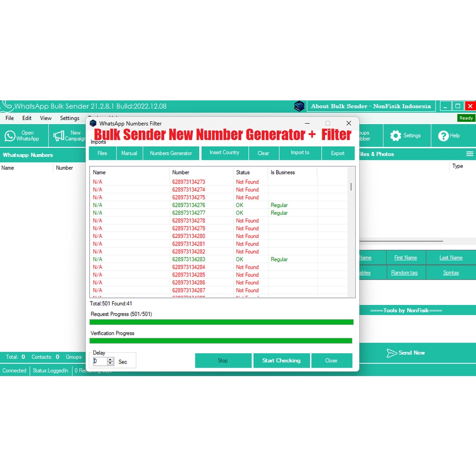Click the green Ready indicator
Screen dimensions: 476x476
pyautogui.click(x=466, y=118)
